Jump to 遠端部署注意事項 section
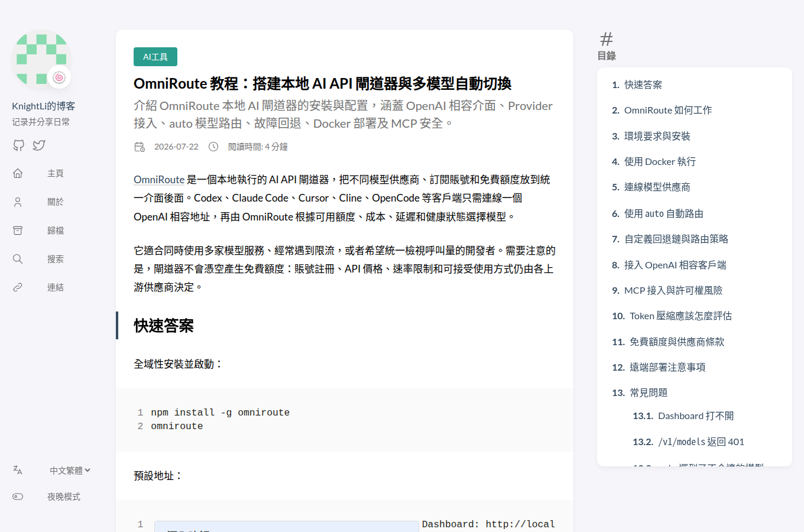The height and width of the screenshot is (532, 804). click(x=667, y=367)
